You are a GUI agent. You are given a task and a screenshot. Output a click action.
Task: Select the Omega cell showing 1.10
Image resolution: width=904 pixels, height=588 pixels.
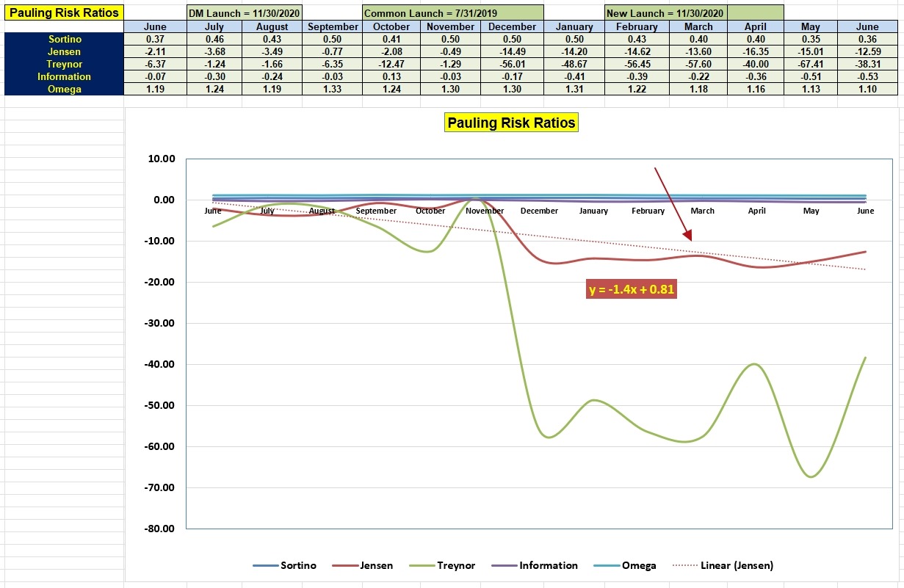tap(867, 89)
